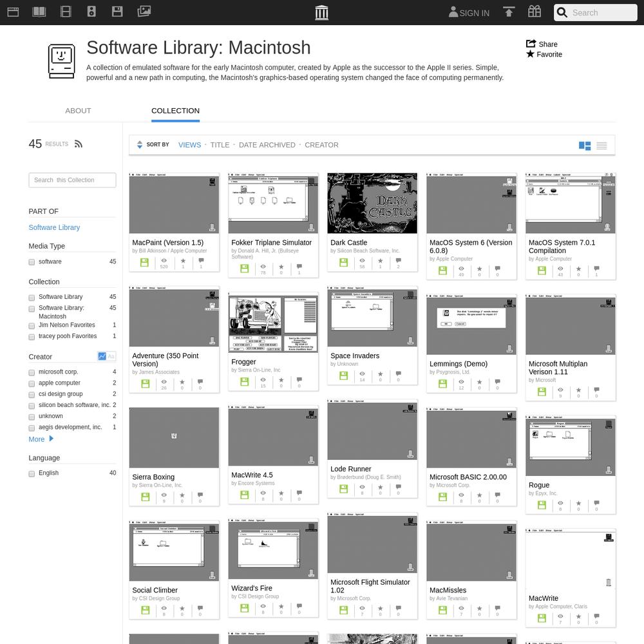The height and width of the screenshot is (644, 644).
Task: Click Microsoft BASIC 2.00.00 title
Action: coord(468,477)
